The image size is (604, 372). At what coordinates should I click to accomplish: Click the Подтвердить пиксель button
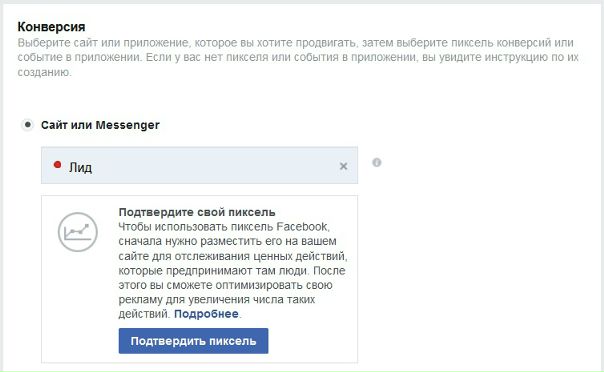pos(193,341)
